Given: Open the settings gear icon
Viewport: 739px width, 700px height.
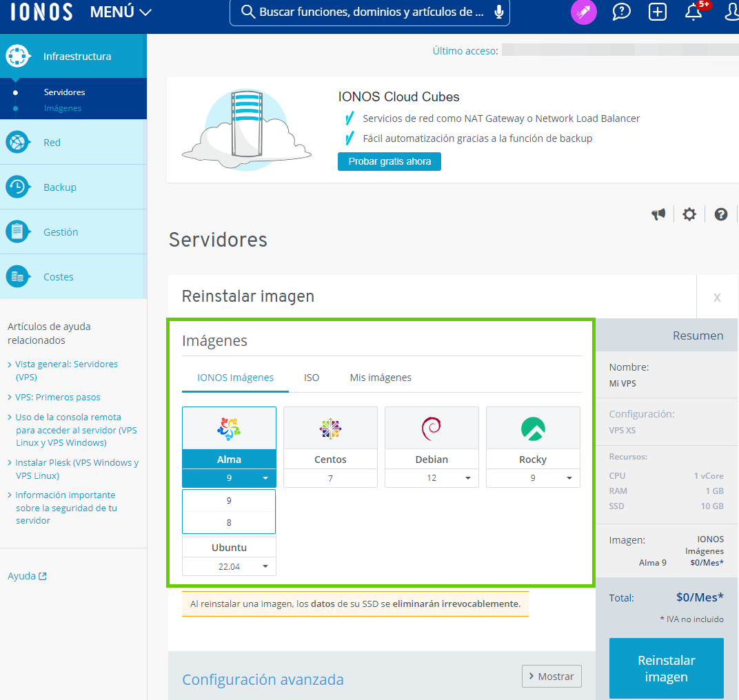Looking at the screenshot, I should tap(689, 214).
